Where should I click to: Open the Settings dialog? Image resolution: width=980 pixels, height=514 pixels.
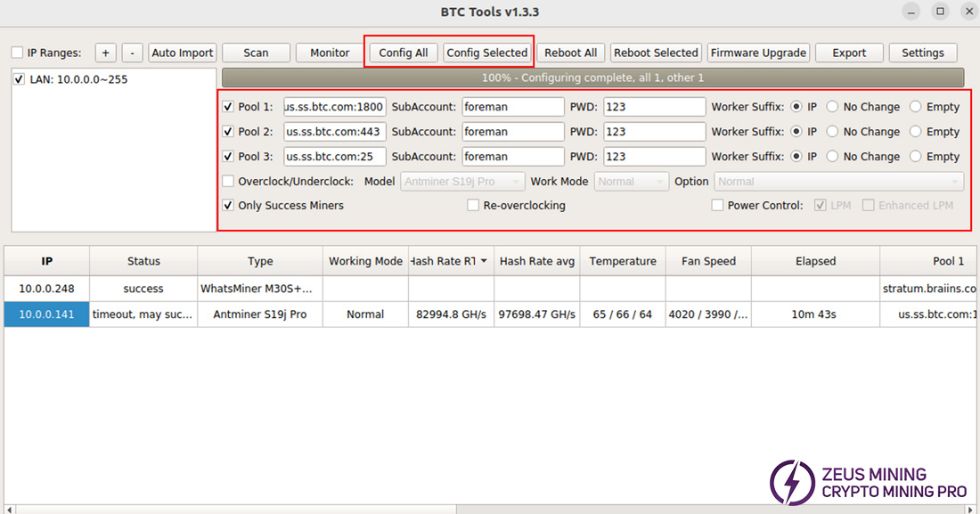point(922,53)
